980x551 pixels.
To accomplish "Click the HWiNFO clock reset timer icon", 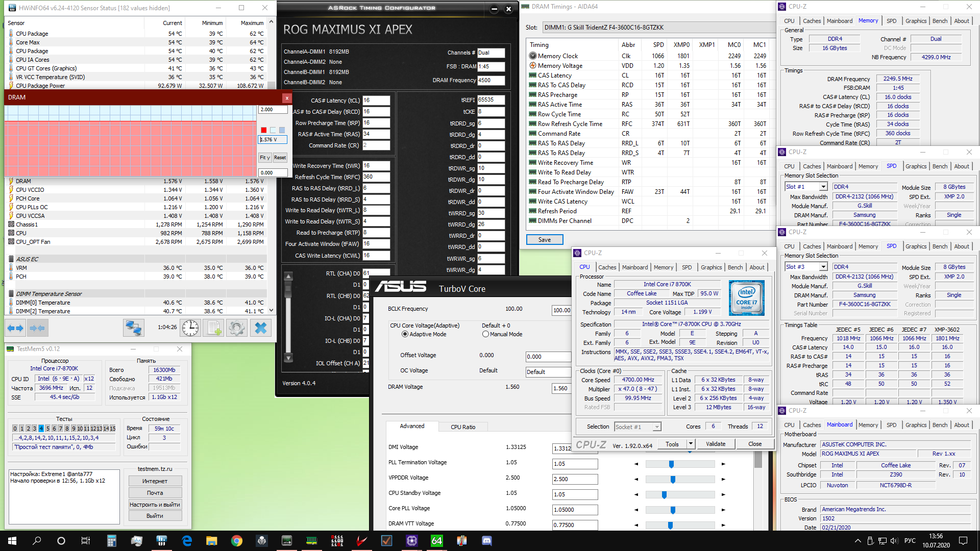I will (x=190, y=328).
